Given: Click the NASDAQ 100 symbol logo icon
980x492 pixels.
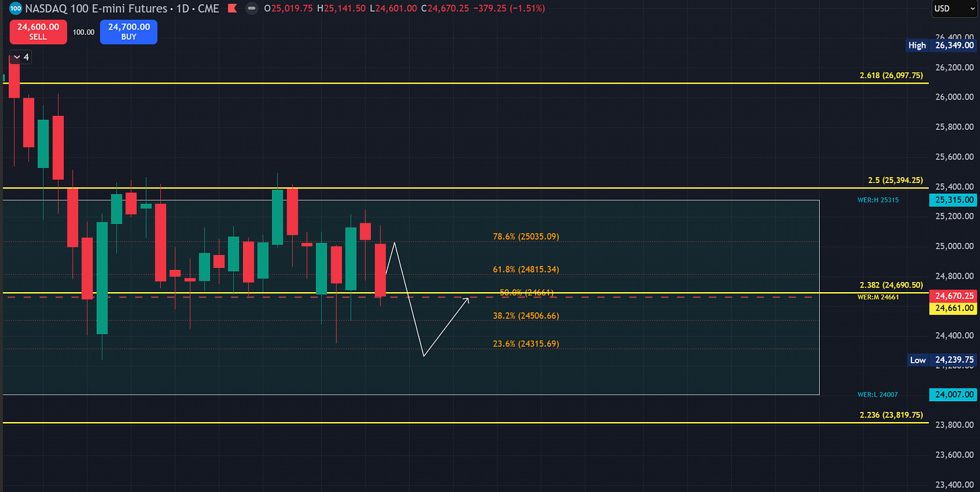Looking at the screenshot, I should click(x=16, y=9).
